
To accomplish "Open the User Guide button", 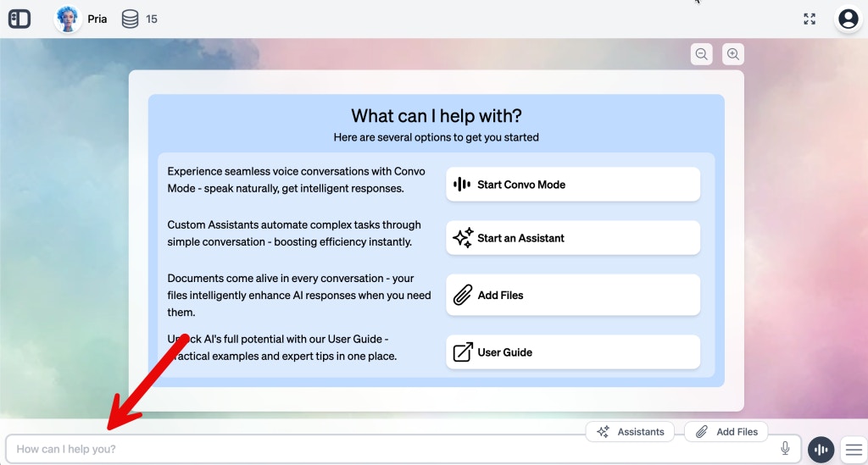I will pyautogui.click(x=573, y=352).
